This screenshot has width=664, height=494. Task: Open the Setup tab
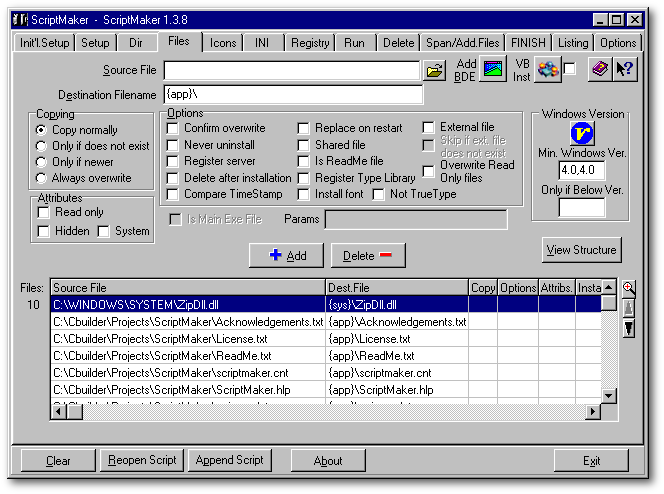(95, 43)
